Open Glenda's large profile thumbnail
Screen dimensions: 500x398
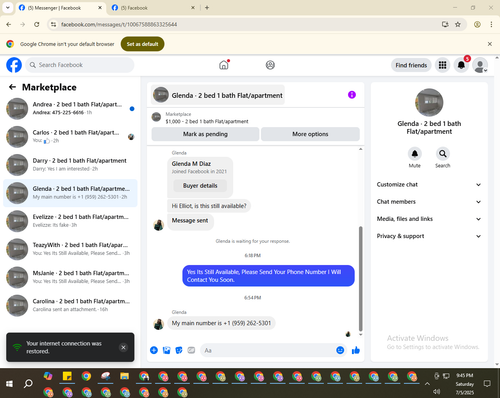[x=429, y=103]
